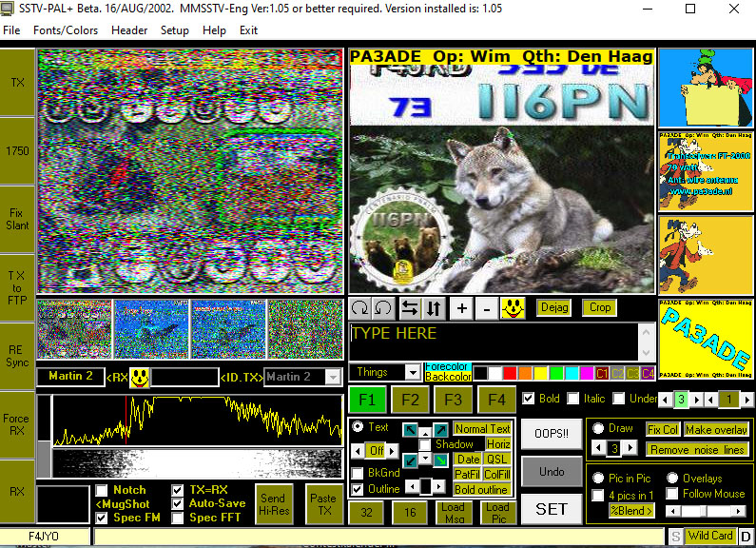The height and width of the screenshot is (548, 756).
Task: Pick the cyan color swatch
Action: pos(572,373)
